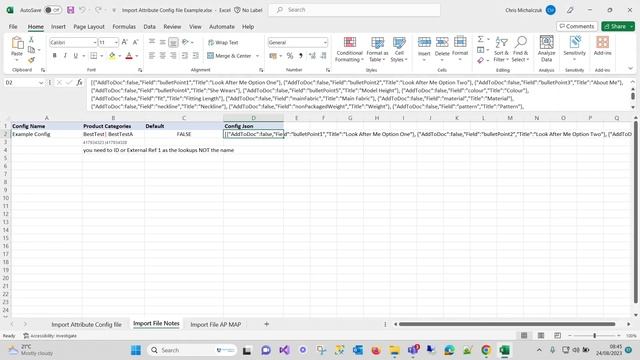
Task: Click the Percent Style icon
Action: click(x=290, y=56)
